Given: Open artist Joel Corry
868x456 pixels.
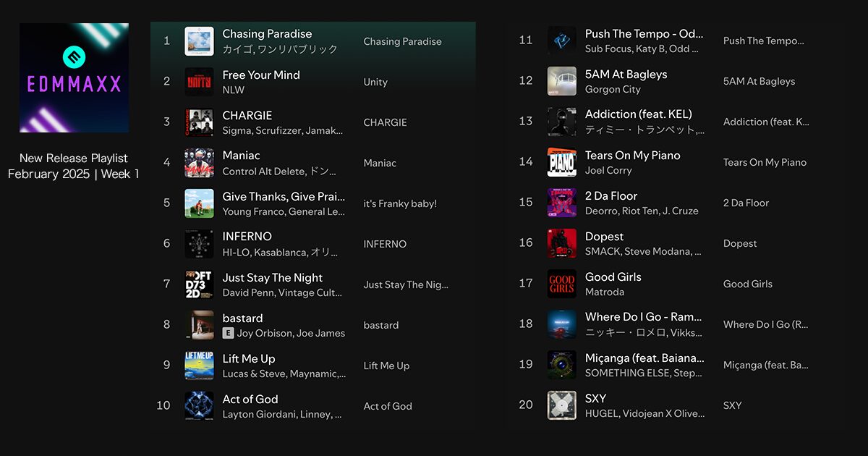Looking at the screenshot, I should tap(608, 171).
